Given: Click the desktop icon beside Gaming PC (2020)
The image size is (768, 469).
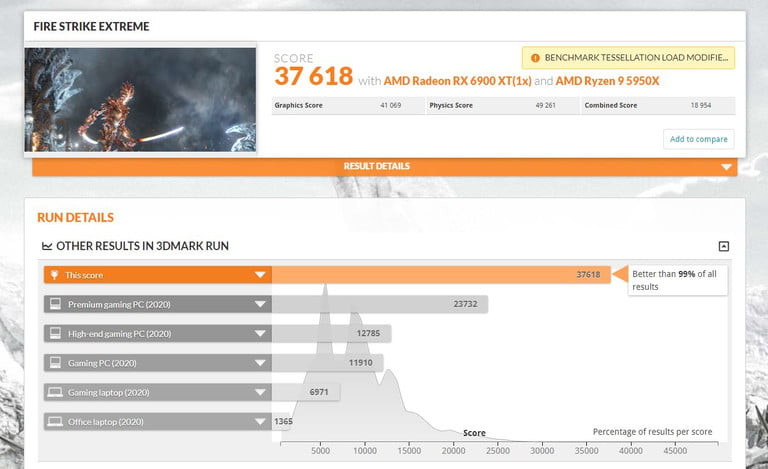Looking at the screenshot, I should 55,363.
